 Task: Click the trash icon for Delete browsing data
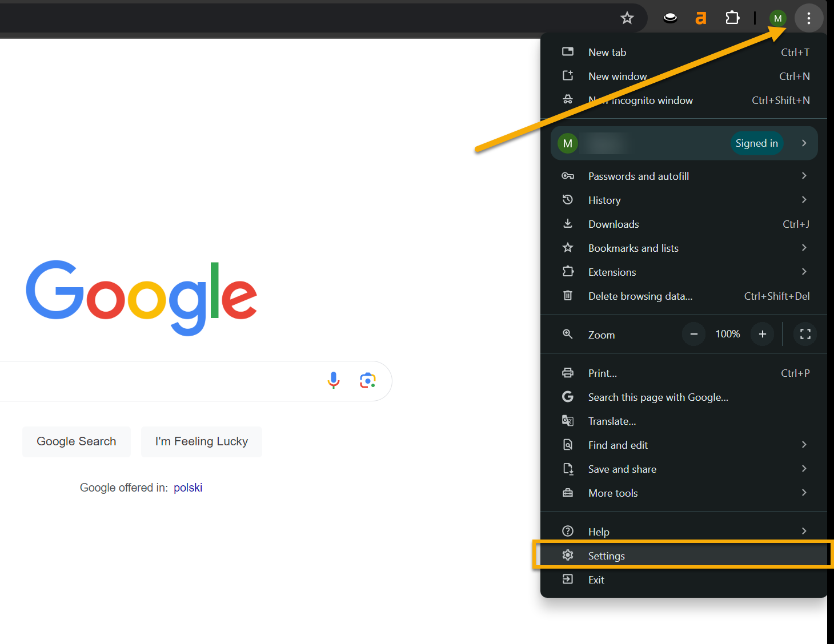(568, 295)
